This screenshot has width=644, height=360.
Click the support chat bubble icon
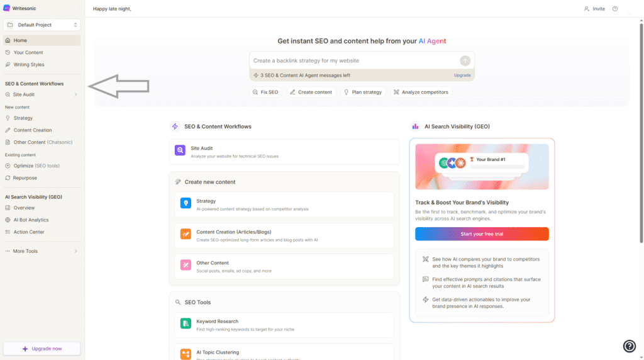pos(629,346)
